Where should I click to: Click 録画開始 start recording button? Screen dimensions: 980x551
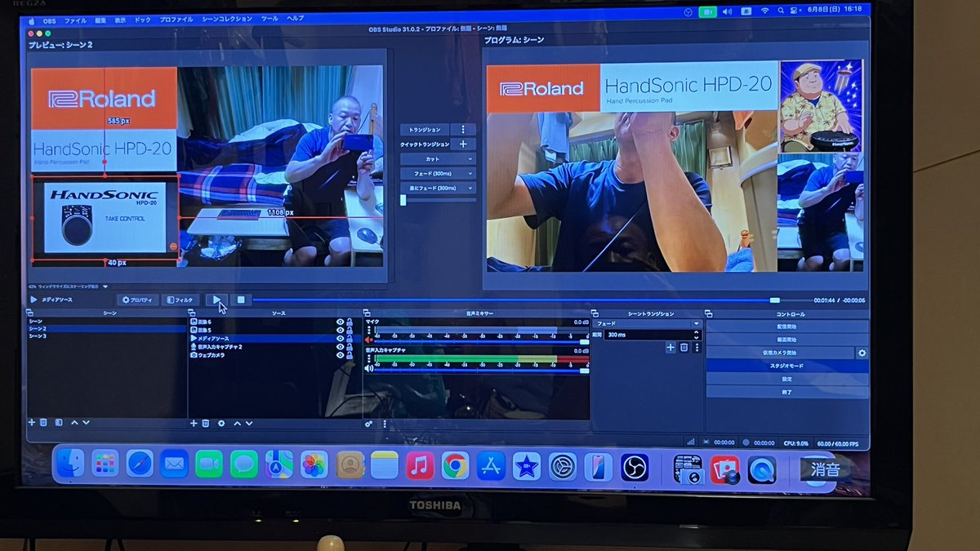(787, 340)
